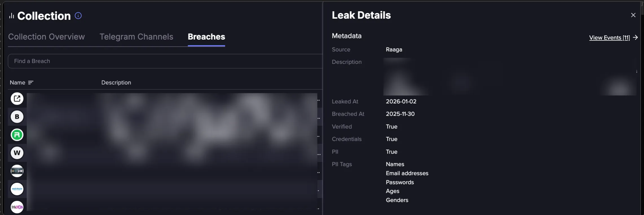Click the Breached At field label
Viewport: 644px width, 215px height.
(348, 114)
